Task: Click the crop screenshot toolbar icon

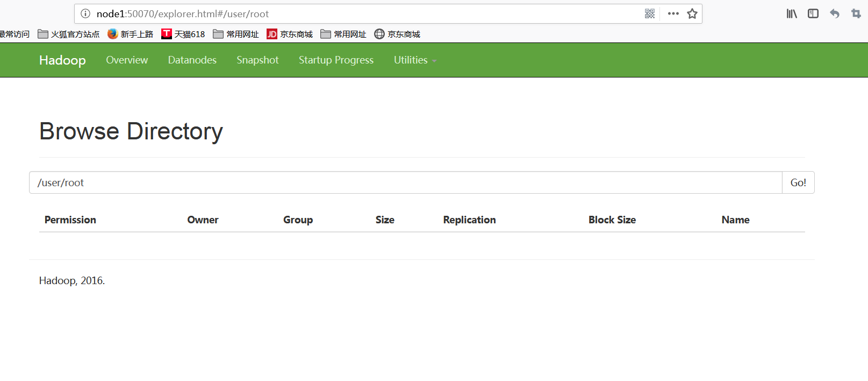Action: pos(856,13)
